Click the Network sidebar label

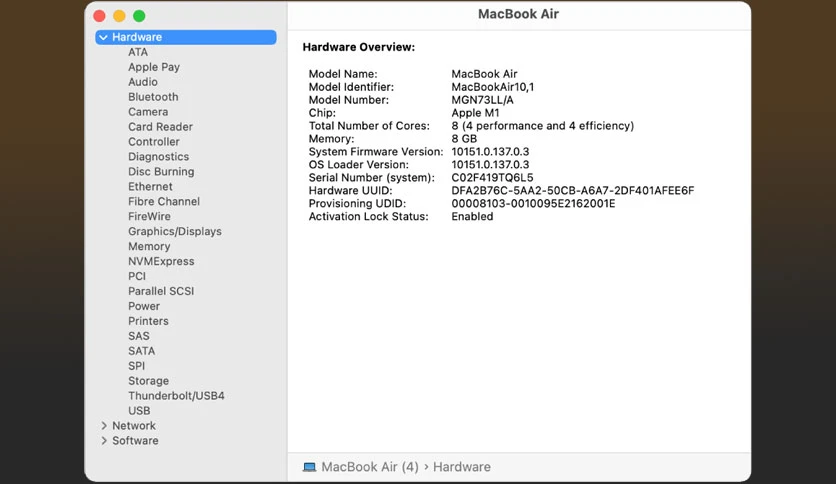[134, 426]
